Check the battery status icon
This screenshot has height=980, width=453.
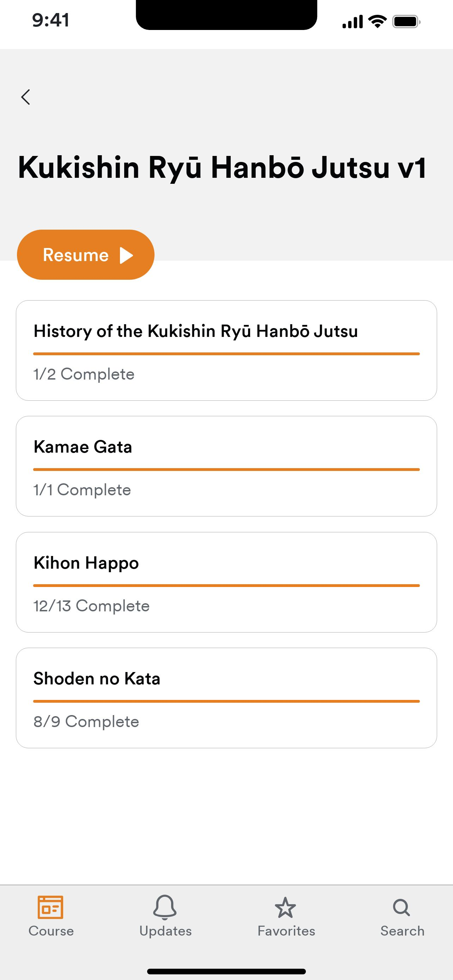[x=406, y=22]
